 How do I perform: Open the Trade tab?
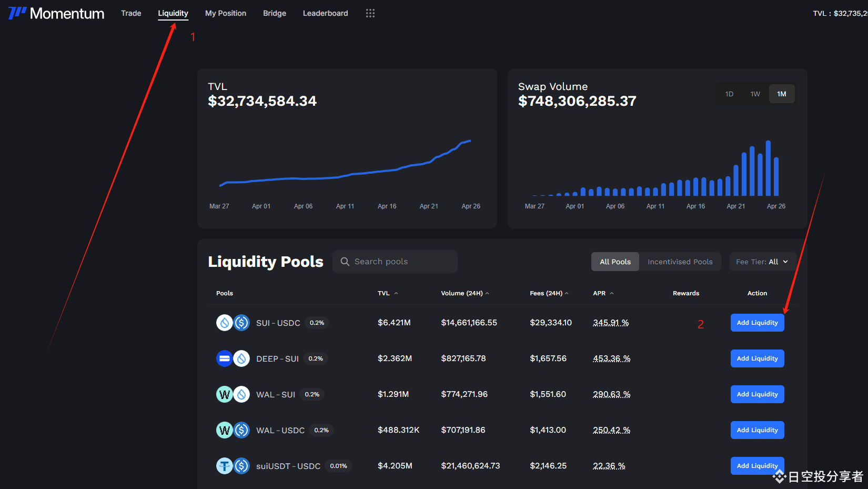coord(131,13)
